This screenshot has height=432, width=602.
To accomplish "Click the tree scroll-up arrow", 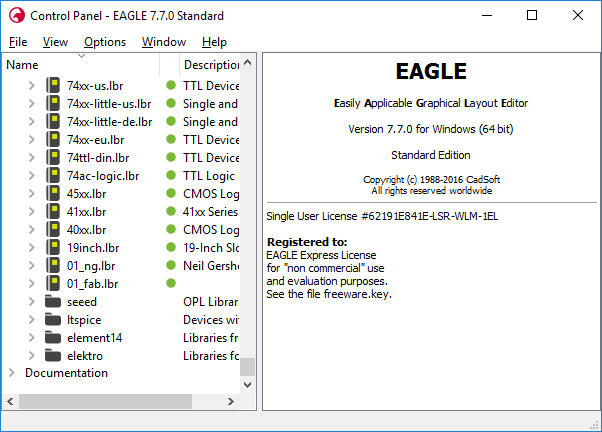I will coord(248,62).
